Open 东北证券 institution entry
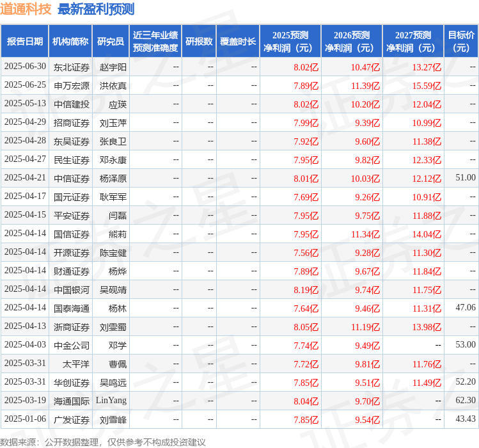This screenshot has width=479, height=448. coord(72,67)
